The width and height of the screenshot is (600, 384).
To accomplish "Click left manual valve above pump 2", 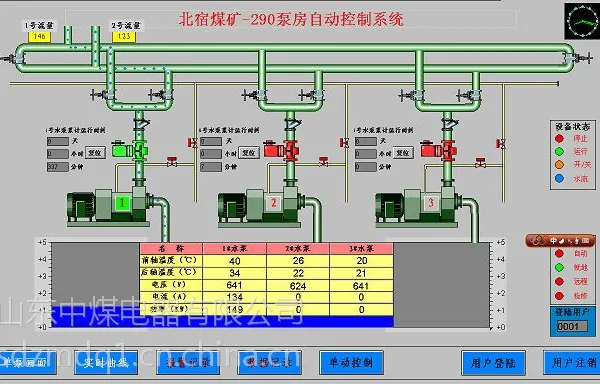I will [x=253, y=94].
